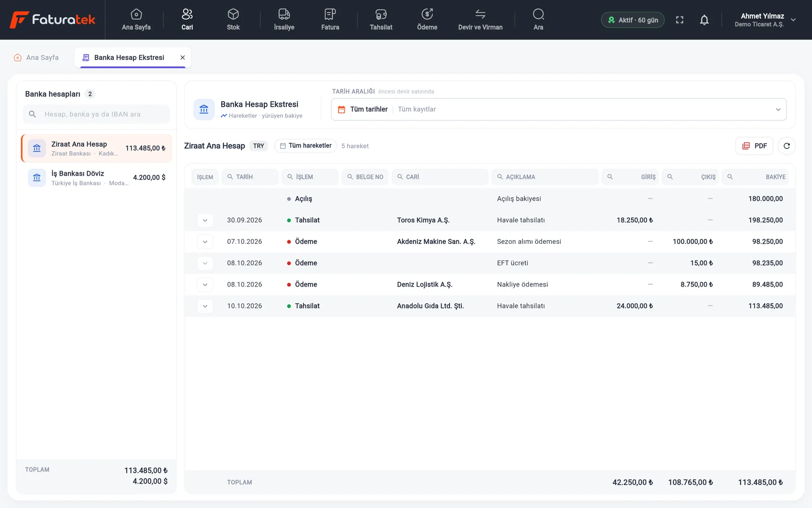Expand the Akdeniz Makine San. A.Ş. row
Image resolution: width=812 pixels, height=508 pixels.
[x=205, y=242]
